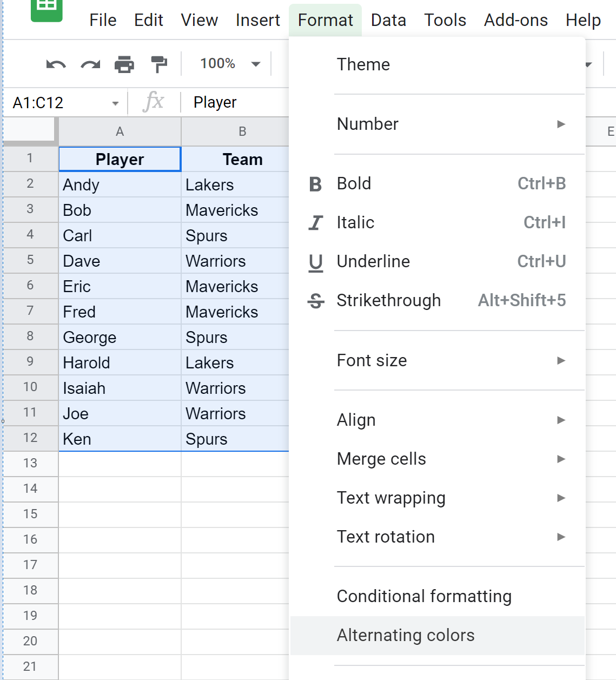Click the redo arrow icon

pyautogui.click(x=90, y=65)
